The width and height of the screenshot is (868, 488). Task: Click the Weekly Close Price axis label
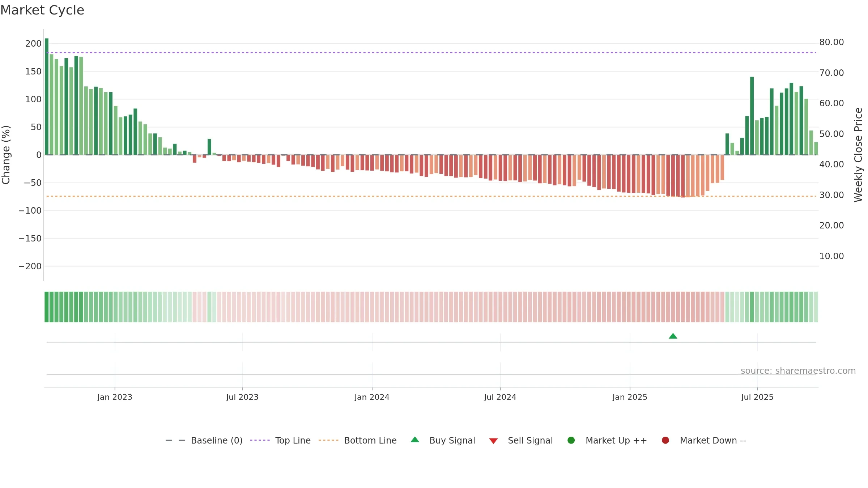858,155
